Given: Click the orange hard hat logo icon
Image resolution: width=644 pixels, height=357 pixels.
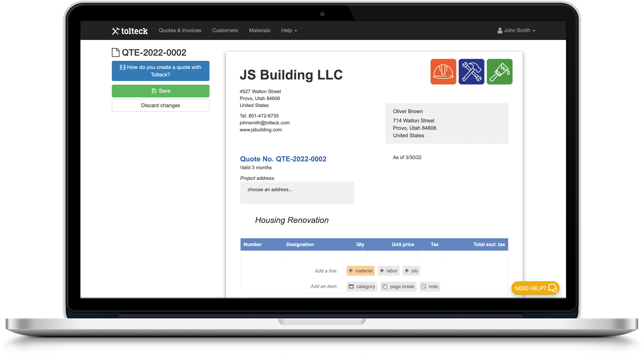Looking at the screenshot, I should [x=443, y=71].
